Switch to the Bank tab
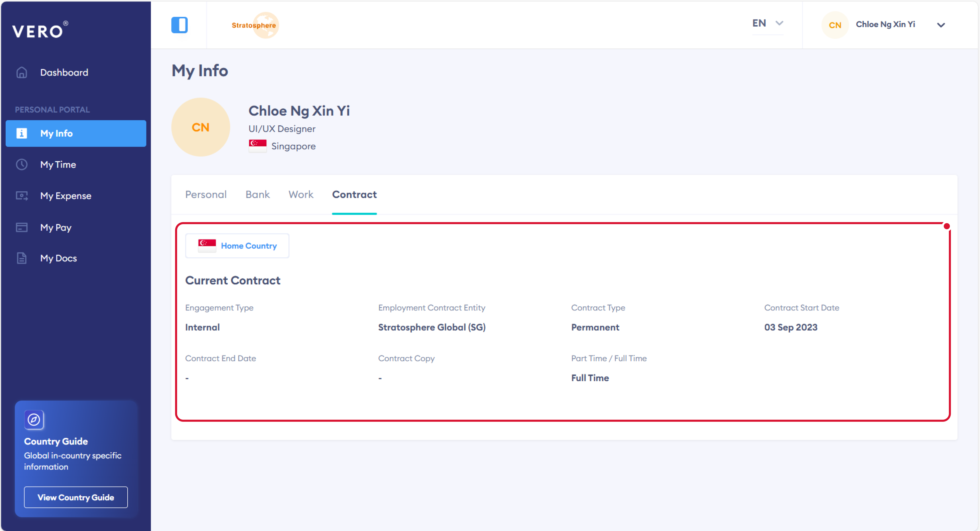Image resolution: width=980 pixels, height=531 pixels. coord(258,195)
